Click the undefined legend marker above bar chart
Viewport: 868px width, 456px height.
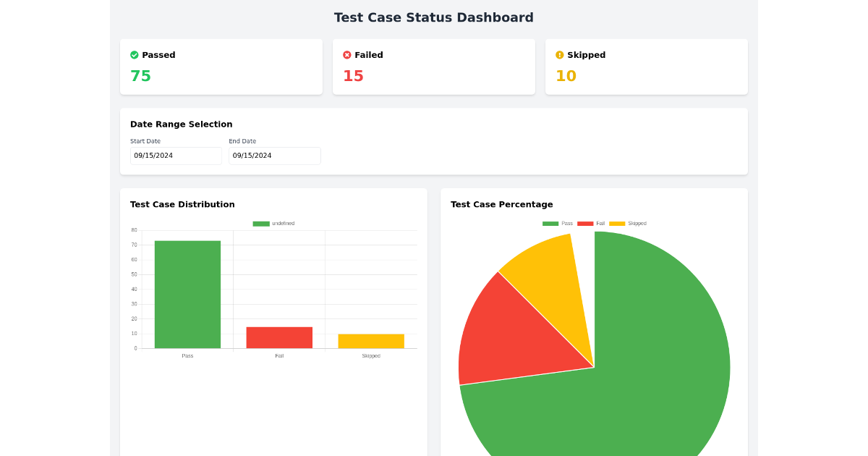(x=261, y=224)
